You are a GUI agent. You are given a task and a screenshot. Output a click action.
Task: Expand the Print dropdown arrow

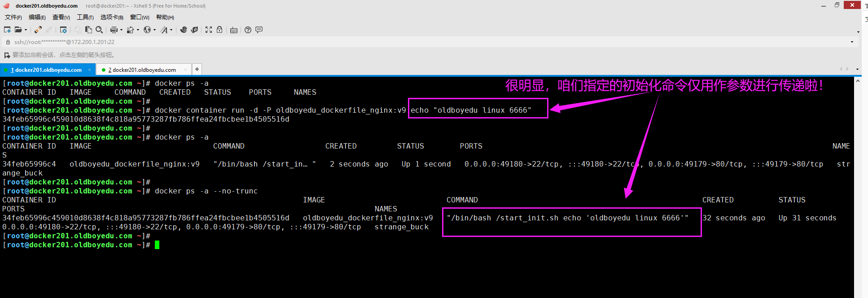(121, 30)
